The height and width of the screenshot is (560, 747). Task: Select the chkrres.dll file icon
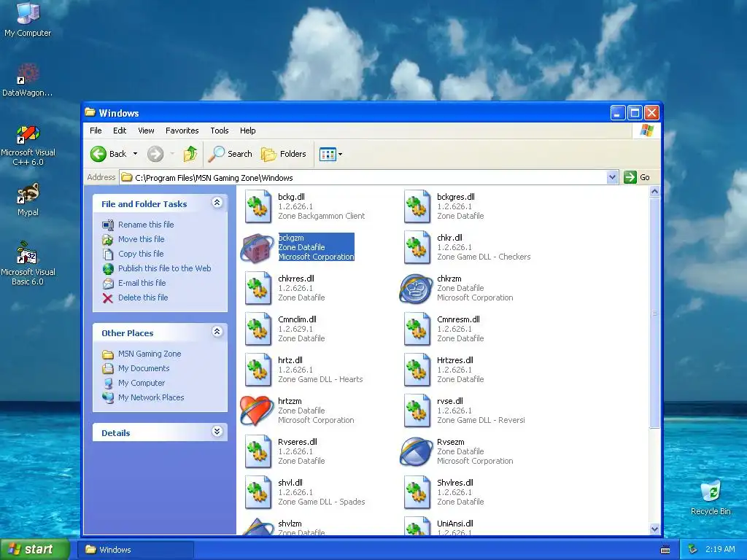[x=258, y=288]
